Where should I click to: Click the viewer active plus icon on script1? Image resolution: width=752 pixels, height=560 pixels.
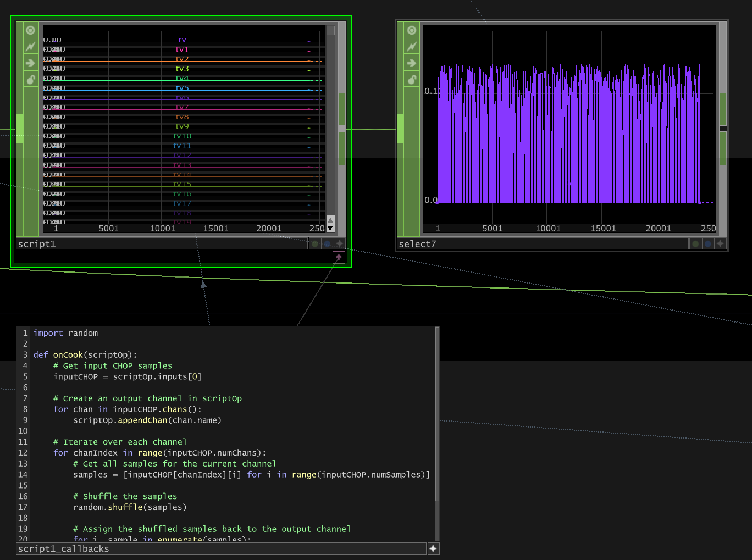point(340,244)
